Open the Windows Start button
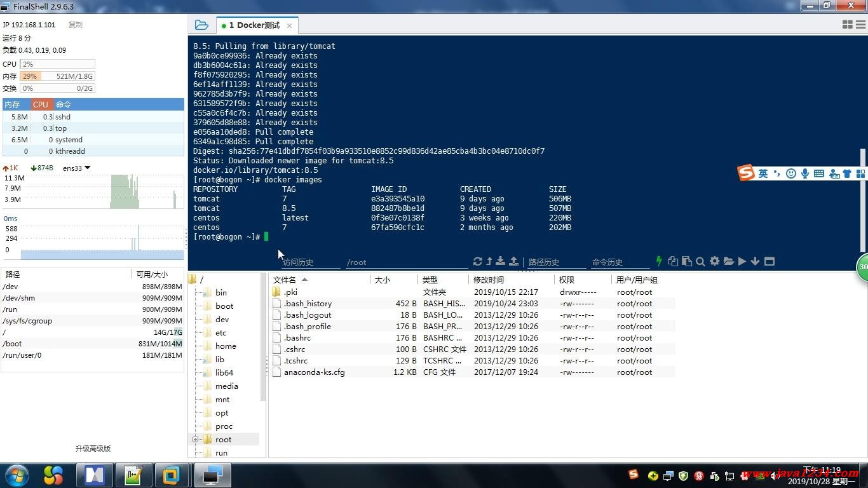The image size is (868, 488). click(x=17, y=475)
